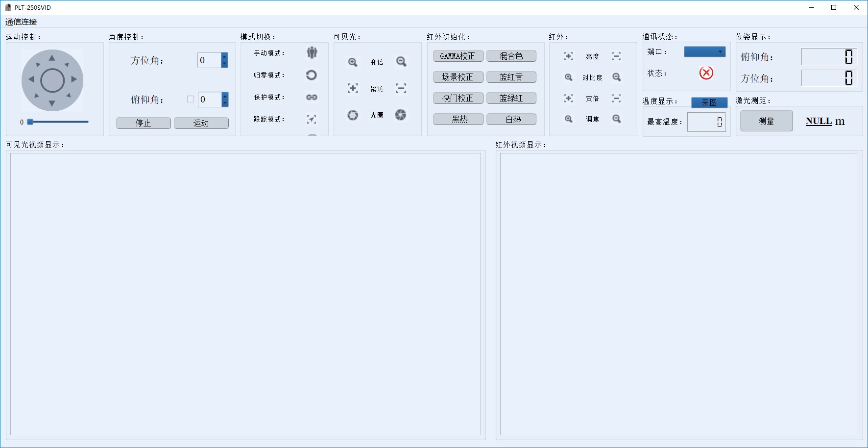868x448 pixels.
Task: Open the 端口 port dropdown
Action: 704,51
